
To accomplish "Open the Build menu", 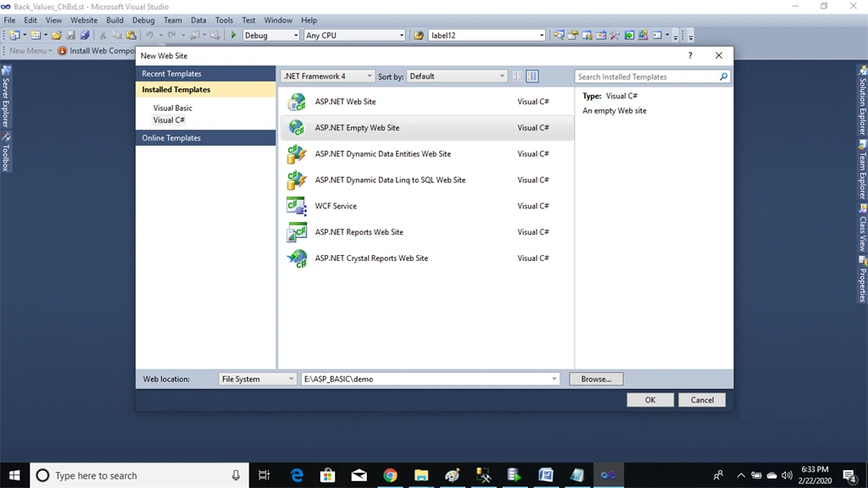I will click(x=114, y=20).
